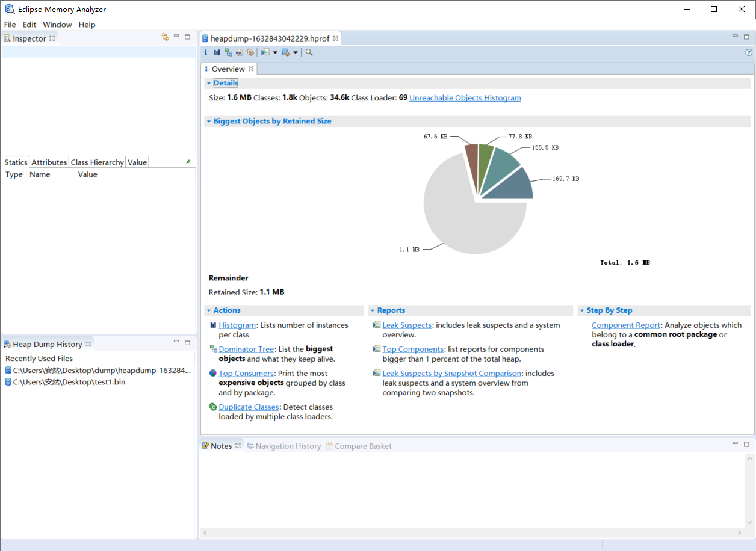
Task: Maximize the Inspector panel
Action: pos(187,37)
